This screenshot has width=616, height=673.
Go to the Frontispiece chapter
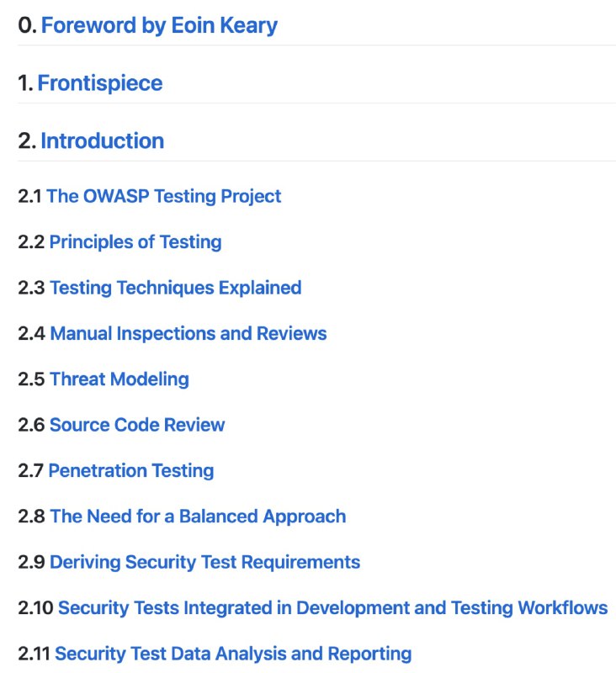point(100,83)
